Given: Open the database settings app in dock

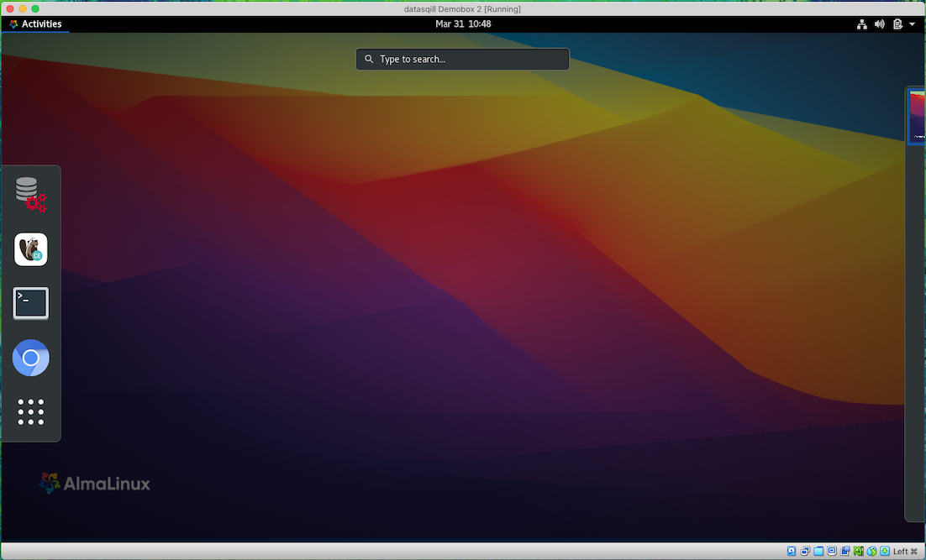Looking at the screenshot, I should coord(31,194).
